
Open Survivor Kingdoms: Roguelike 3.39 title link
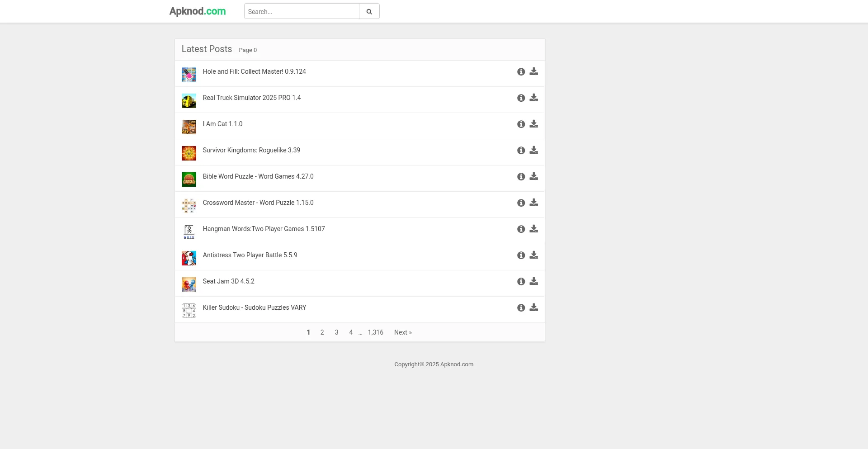tap(251, 150)
